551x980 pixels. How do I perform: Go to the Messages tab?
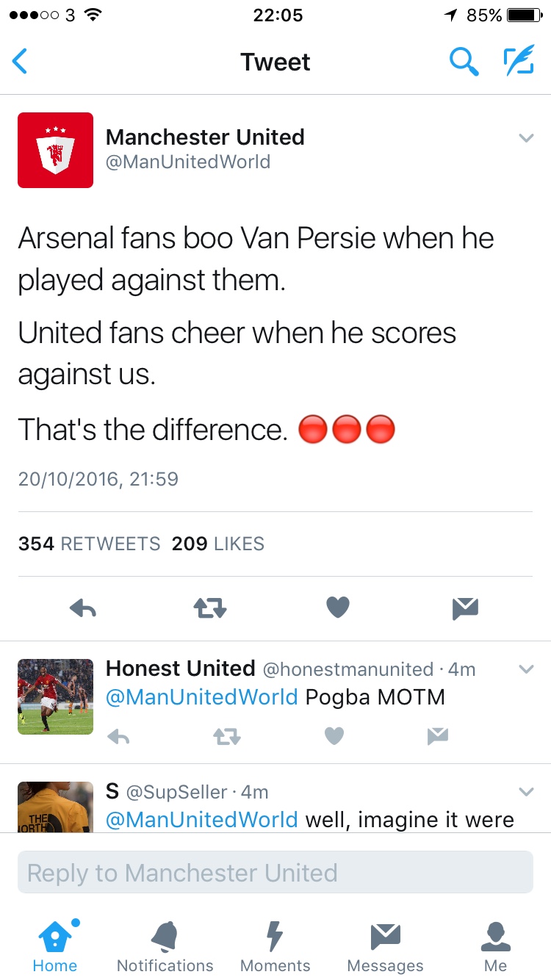pos(385,947)
